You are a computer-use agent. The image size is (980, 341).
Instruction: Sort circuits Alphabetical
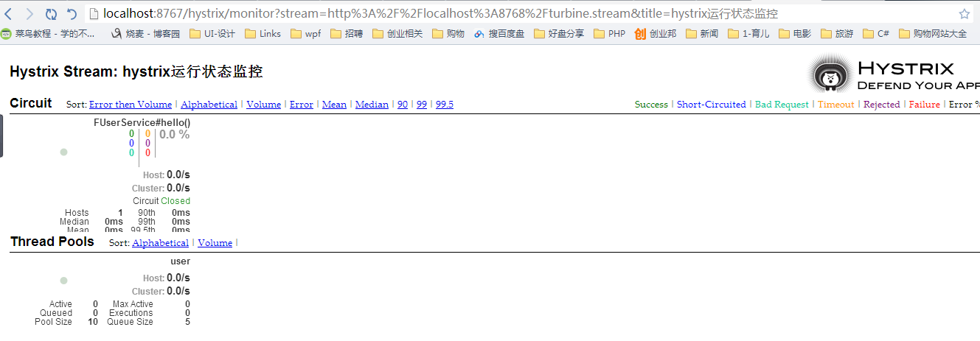point(209,105)
